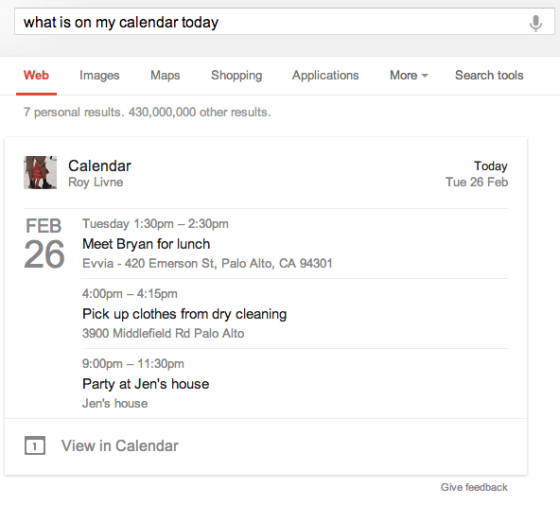Click the Evvia 420 Emerson St address

tap(207, 264)
